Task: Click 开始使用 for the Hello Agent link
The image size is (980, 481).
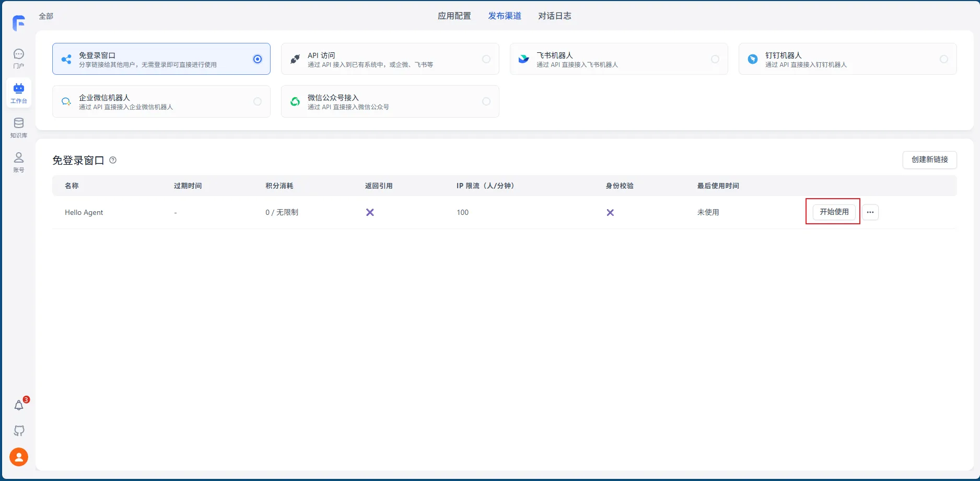Action: click(833, 212)
